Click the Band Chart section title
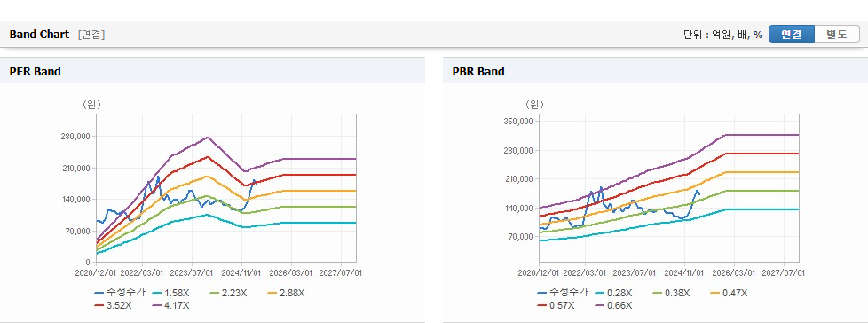Viewport: 868px width, 323px height. 39,35
